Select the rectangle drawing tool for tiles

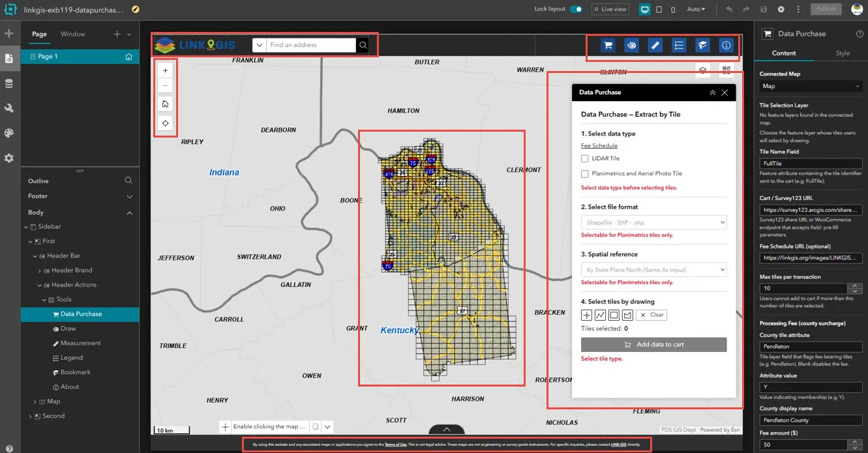pos(614,315)
